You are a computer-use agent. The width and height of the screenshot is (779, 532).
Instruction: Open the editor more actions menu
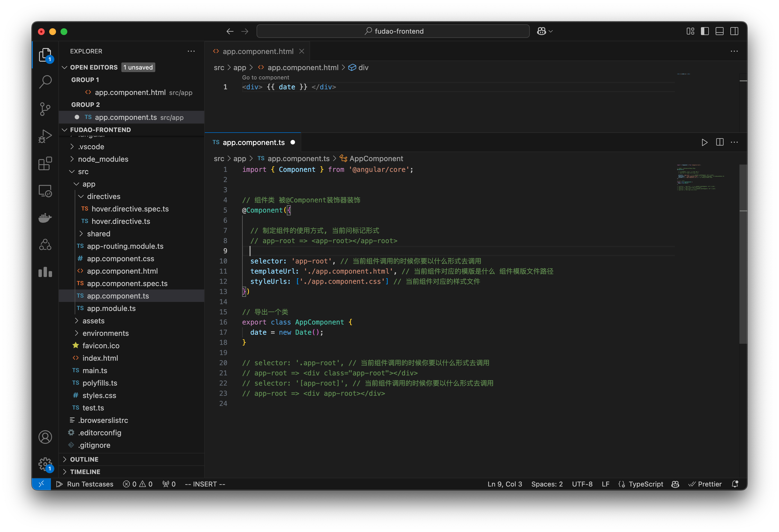[734, 142]
